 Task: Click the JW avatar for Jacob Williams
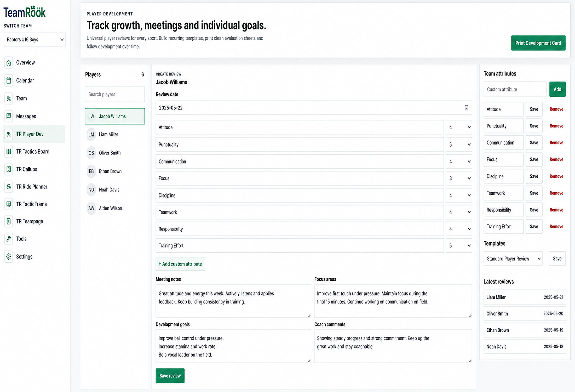click(91, 116)
